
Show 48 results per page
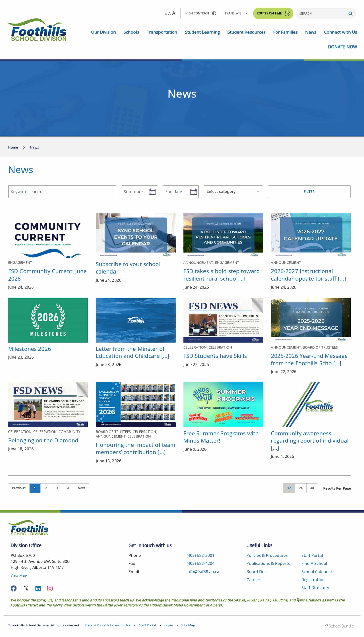[312, 488]
